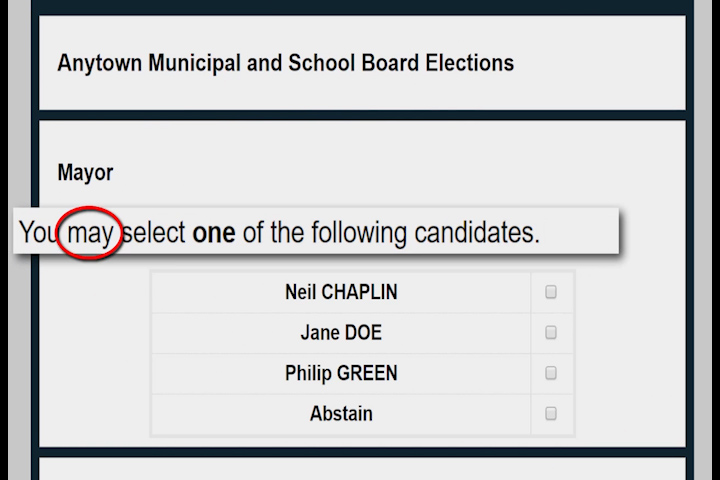
Task: Click the word "candidates" in the instruction
Action: (474, 234)
